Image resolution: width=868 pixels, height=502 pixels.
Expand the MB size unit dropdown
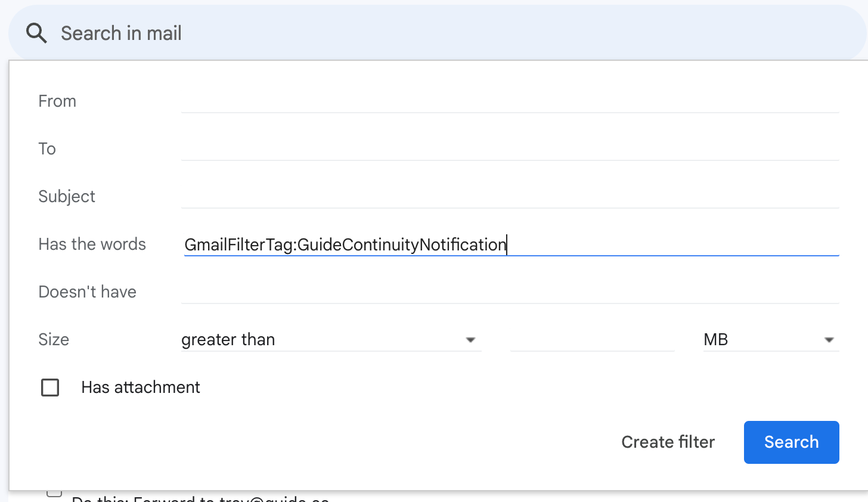pos(771,339)
